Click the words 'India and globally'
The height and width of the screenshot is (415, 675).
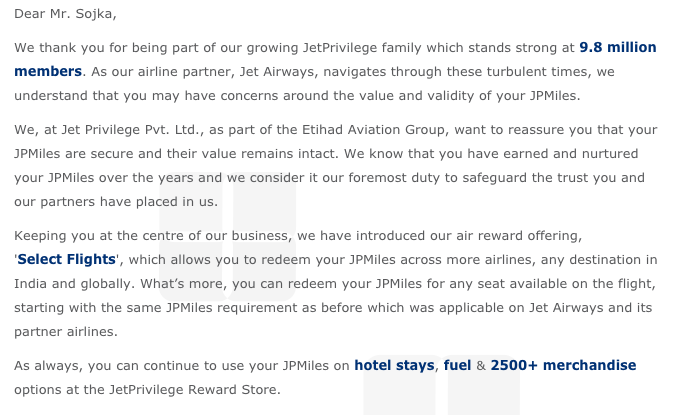(x=74, y=283)
